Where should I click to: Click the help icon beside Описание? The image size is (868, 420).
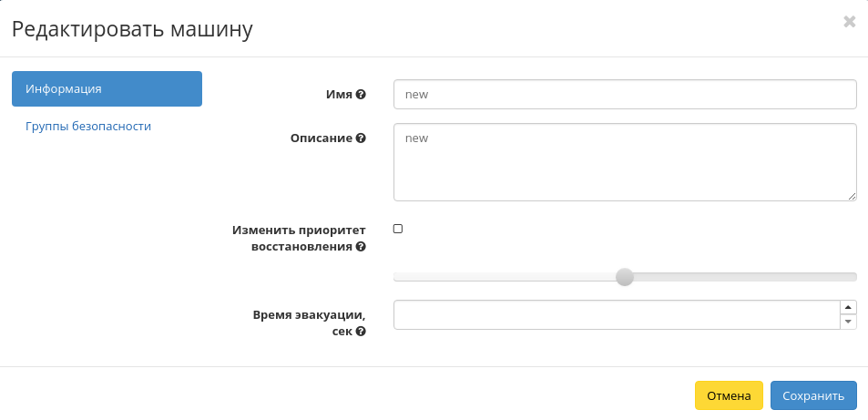coord(361,138)
